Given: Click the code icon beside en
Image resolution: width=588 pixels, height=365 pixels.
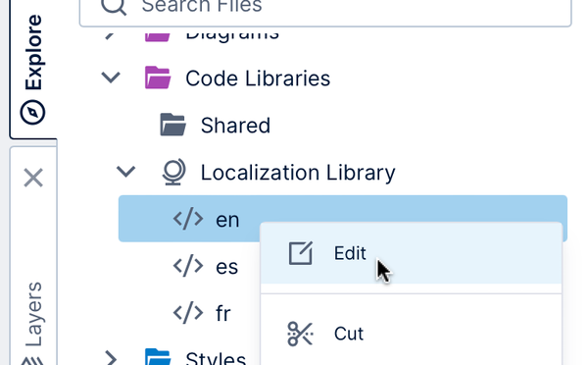Looking at the screenshot, I should (188, 219).
